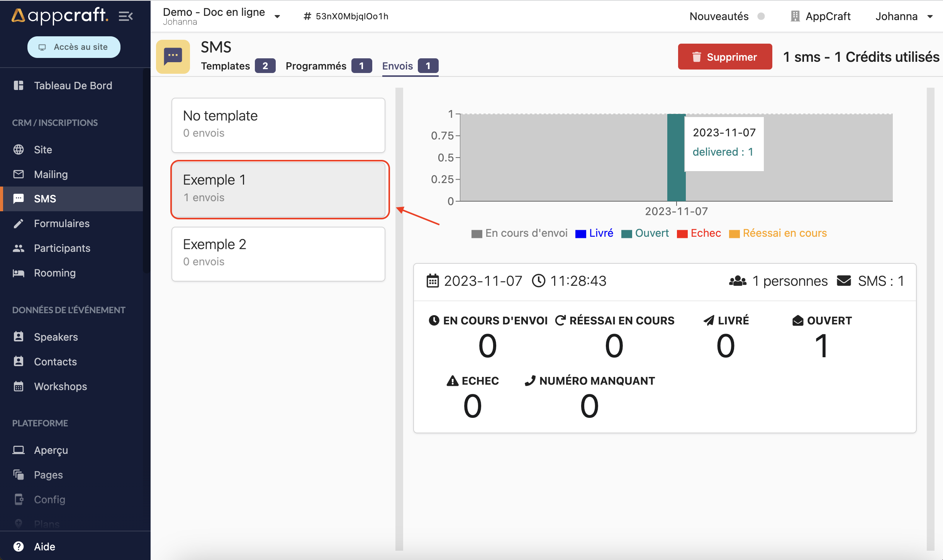Image resolution: width=943 pixels, height=560 pixels.
Task: Click the Aide question mark icon
Action: coord(19,546)
